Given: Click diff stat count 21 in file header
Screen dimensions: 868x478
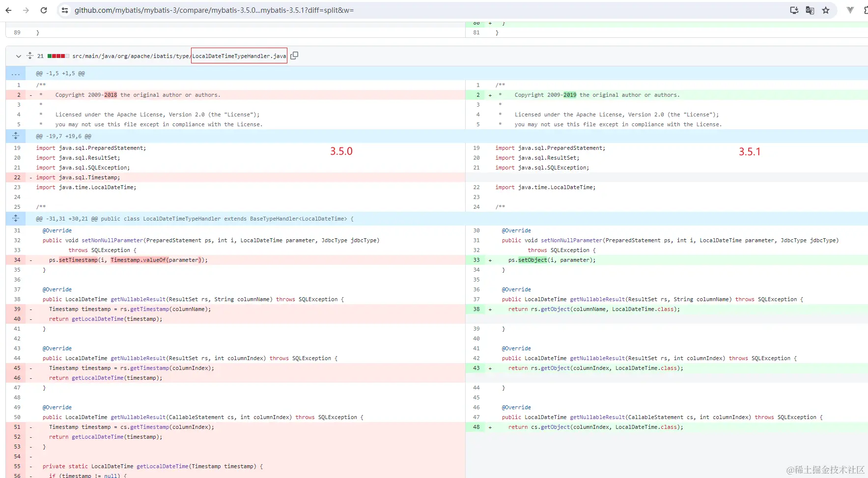Looking at the screenshot, I should click(40, 56).
